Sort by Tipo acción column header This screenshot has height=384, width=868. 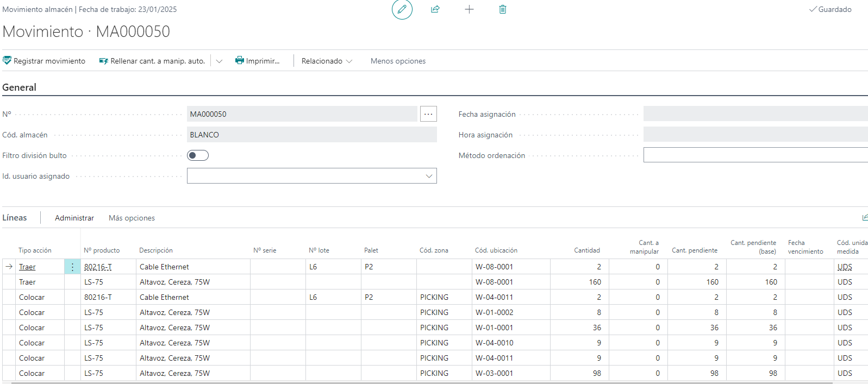[x=35, y=250]
